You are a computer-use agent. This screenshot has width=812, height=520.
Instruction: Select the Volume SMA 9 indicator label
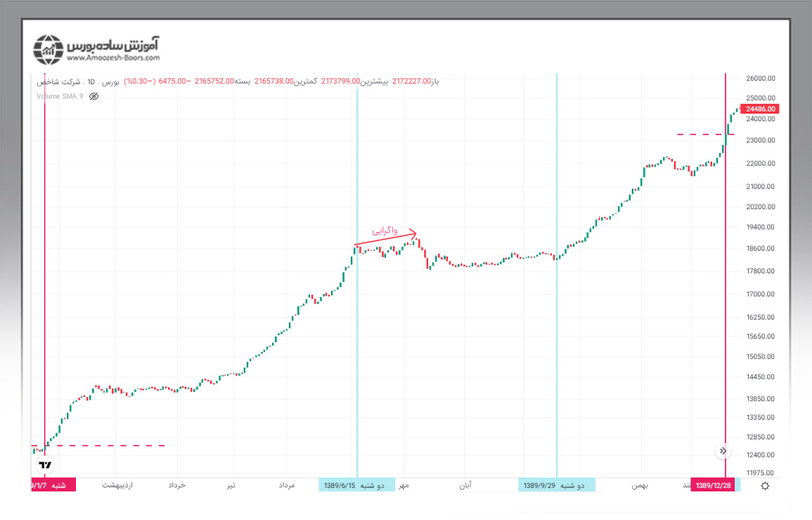[60, 96]
